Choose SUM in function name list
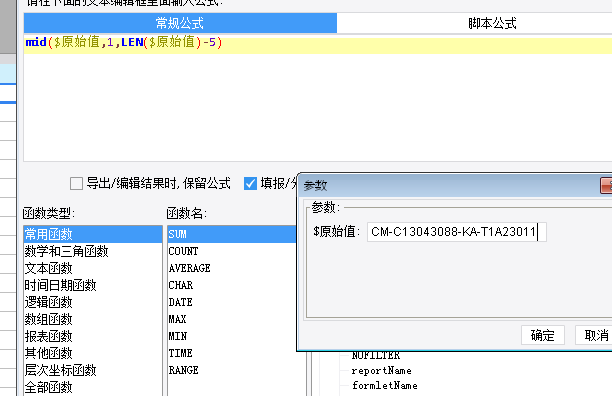This screenshot has width=612, height=396. tap(232, 234)
